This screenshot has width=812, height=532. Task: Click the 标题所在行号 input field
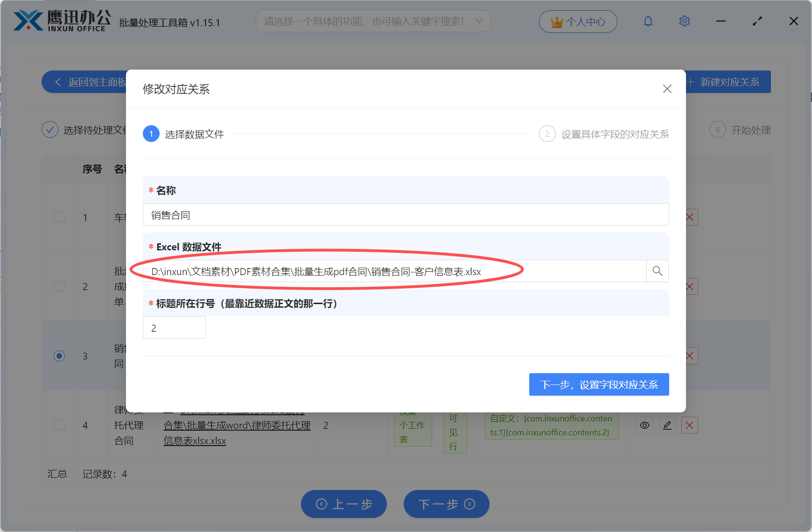(x=174, y=327)
